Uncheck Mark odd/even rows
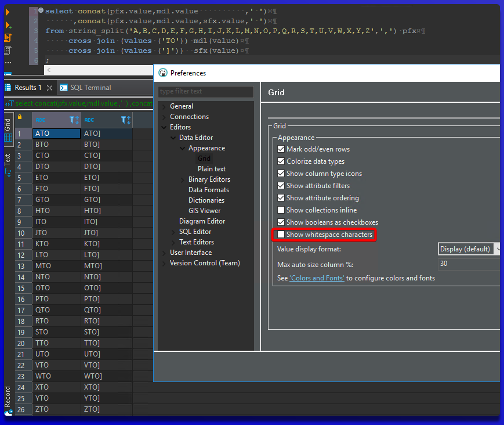Image resolution: width=504 pixels, height=425 pixels. [x=281, y=149]
